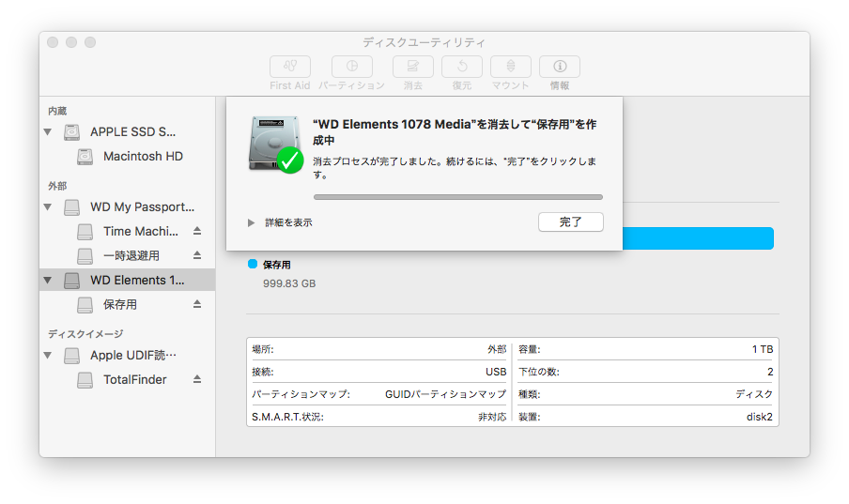Screen dimensions: 849x504
Task: Click the 完了 Done button
Action: (x=571, y=221)
